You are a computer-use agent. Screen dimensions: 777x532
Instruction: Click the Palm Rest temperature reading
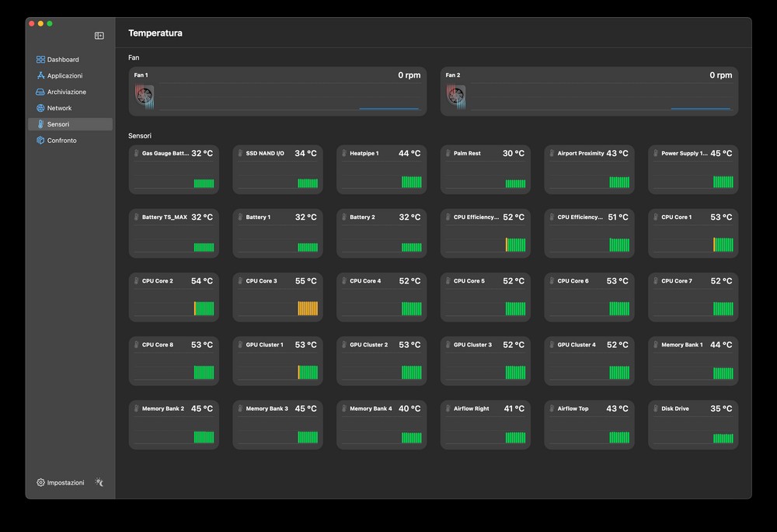tap(513, 154)
